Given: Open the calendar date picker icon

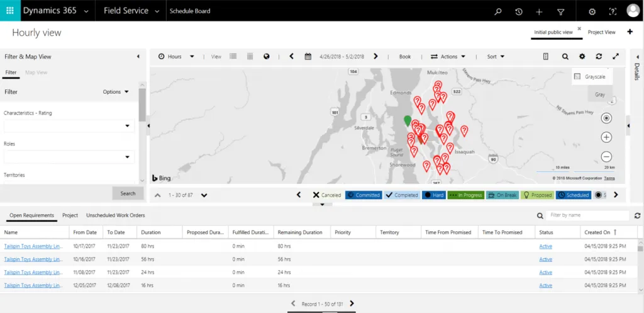Looking at the screenshot, I should coord(308,56).
